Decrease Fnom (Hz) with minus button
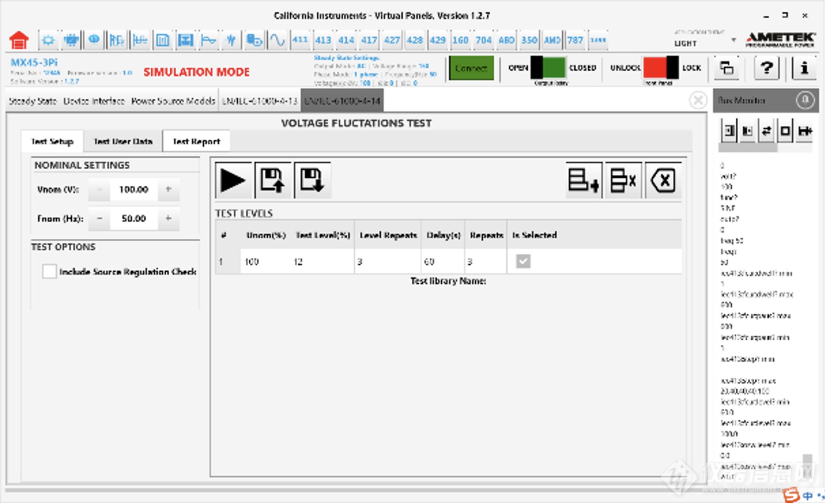This screenshot has height=504, width=825. click(x=99, y=219)
